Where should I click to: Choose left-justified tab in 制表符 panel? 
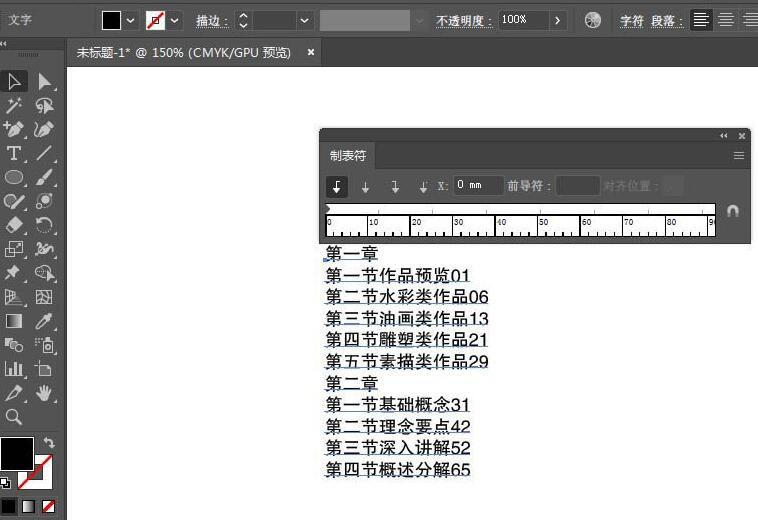coord(337,186)
